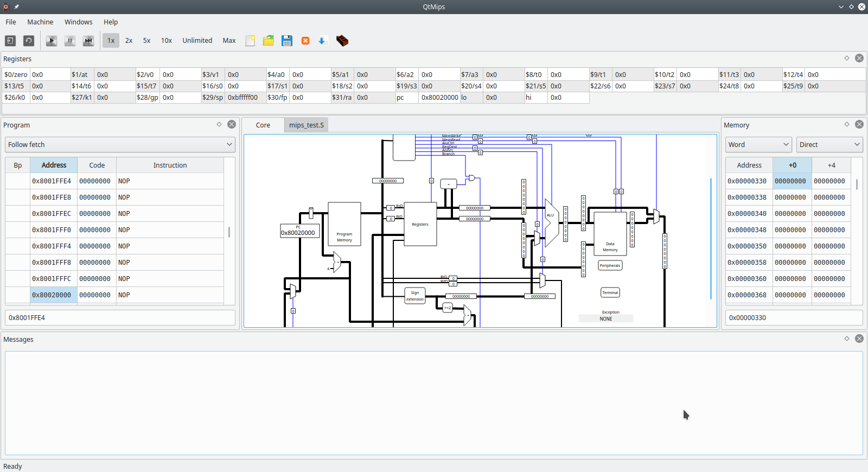Click the Program table vertical scrollbar

click(x=229, y=232)
